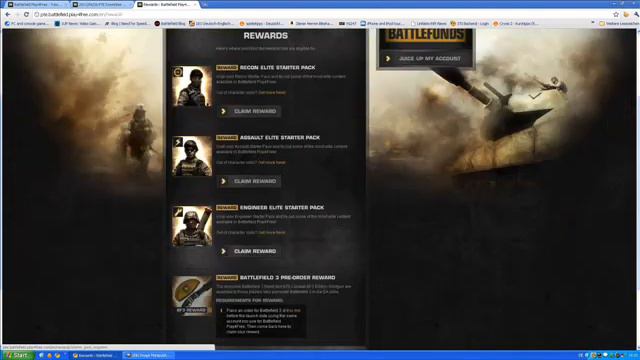Open the Chrome wrench settings menu
This screenshot has width=640, height=360.
coord(636,14)
